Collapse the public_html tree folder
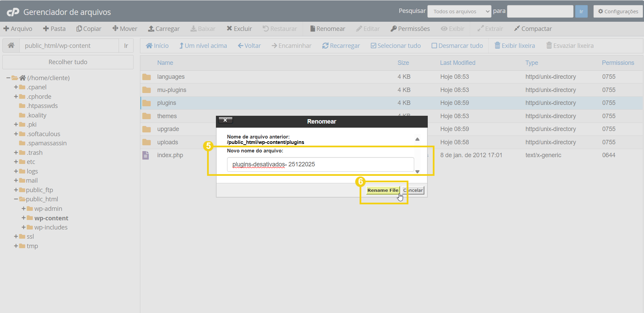 click(x=16, y=199)
